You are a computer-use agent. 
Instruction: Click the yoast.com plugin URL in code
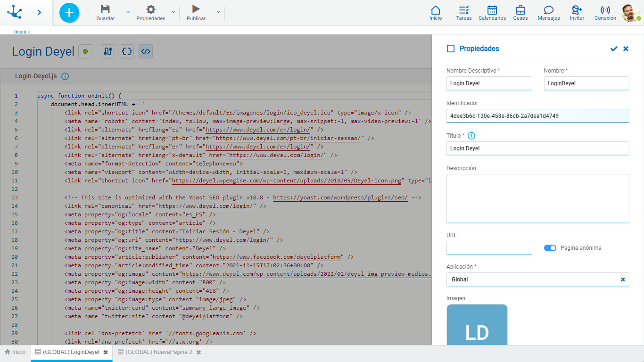(340, 197)
